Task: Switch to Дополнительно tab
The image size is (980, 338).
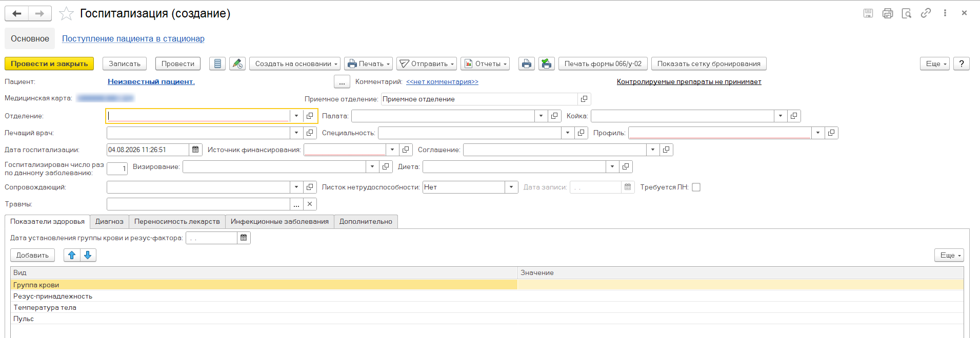Action: click(366, 221)
